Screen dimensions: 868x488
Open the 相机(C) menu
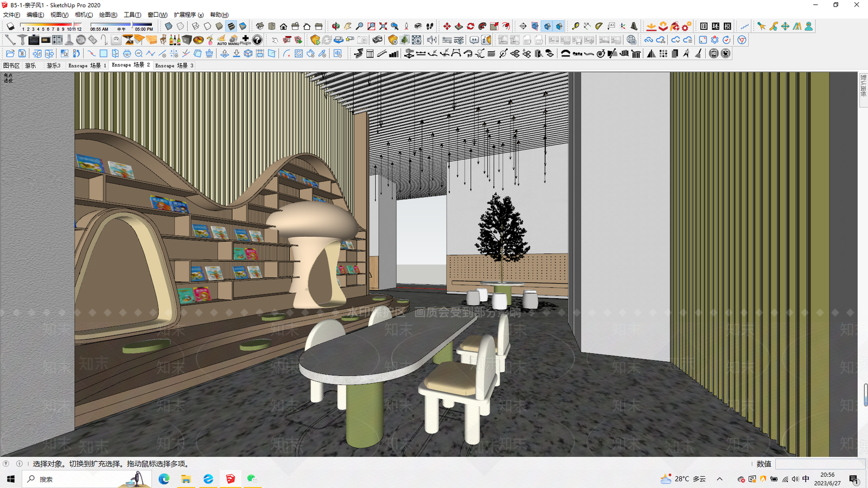tap(84, 15)
